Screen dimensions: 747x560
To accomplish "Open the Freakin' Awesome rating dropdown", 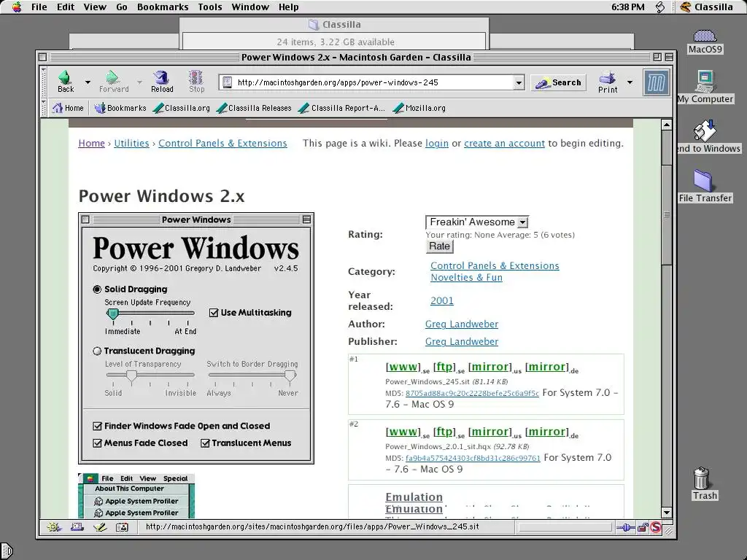I will click(477, 222).
